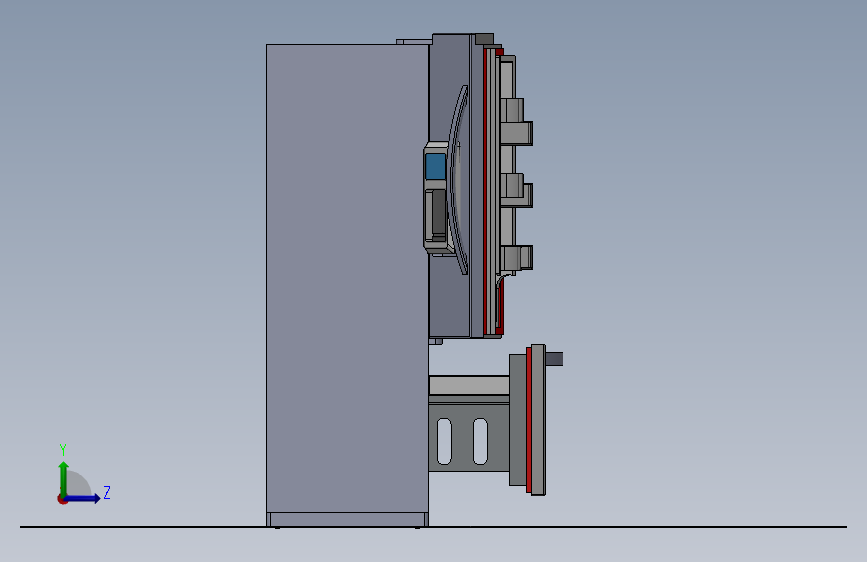This screenshot has height=562, width=867.
Task: Click the red X origin ball of triad
Action: coord(62,499)
